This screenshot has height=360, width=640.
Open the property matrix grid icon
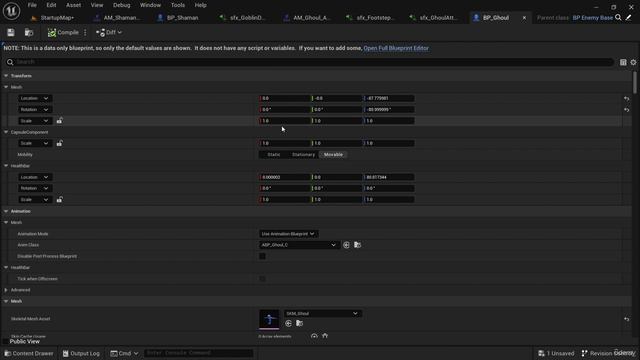[623, 62]
